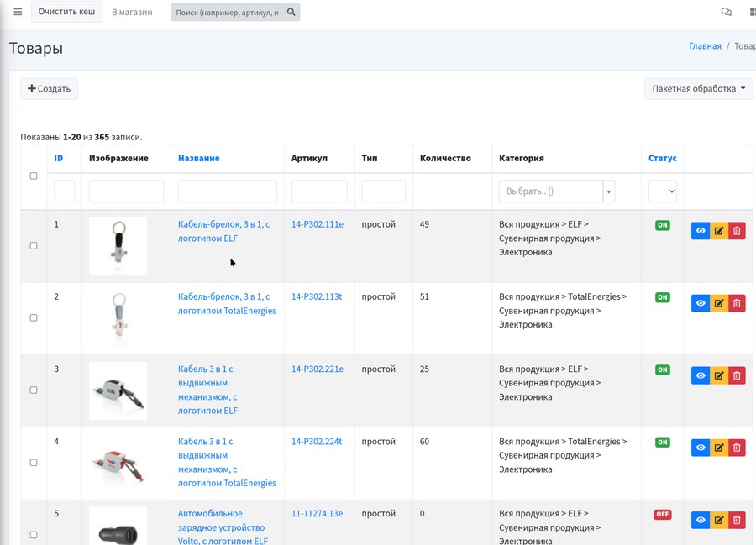This screenshot has width=756, height=545.
Task: Open Пакетная обработка dropdown
Action: click(699, 89)
